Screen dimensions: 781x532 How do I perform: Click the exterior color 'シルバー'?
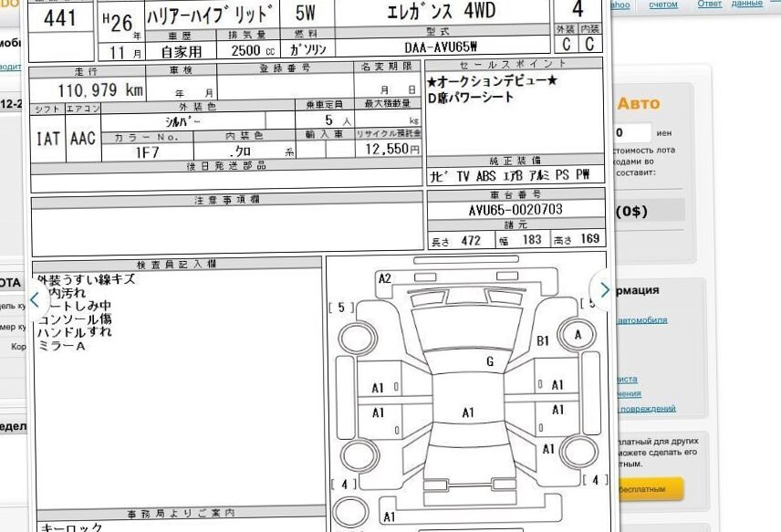pos(182,121)
